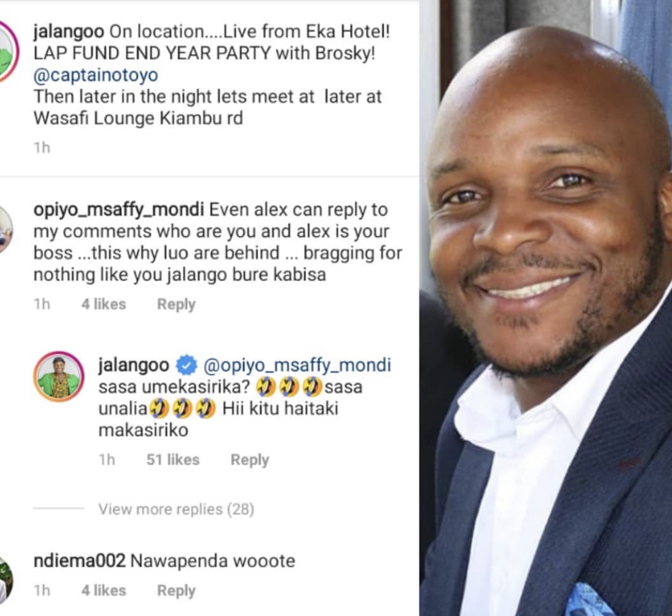
Task: Open jalangoo's profile picture in the reply
Action: (x=59, y=376)
